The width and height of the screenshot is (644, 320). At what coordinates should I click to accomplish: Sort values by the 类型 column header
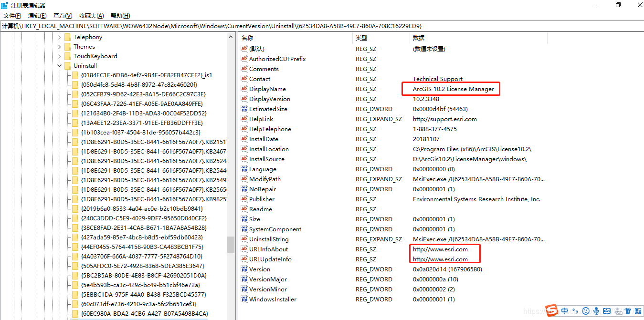[381, 38]
